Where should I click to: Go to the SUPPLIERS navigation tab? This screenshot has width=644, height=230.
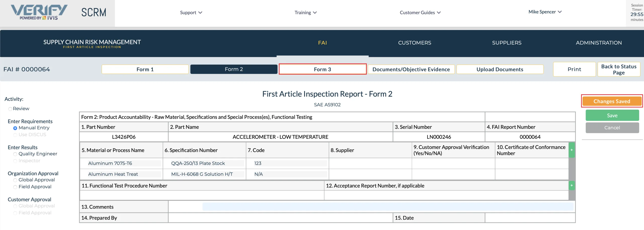point(507,43)
